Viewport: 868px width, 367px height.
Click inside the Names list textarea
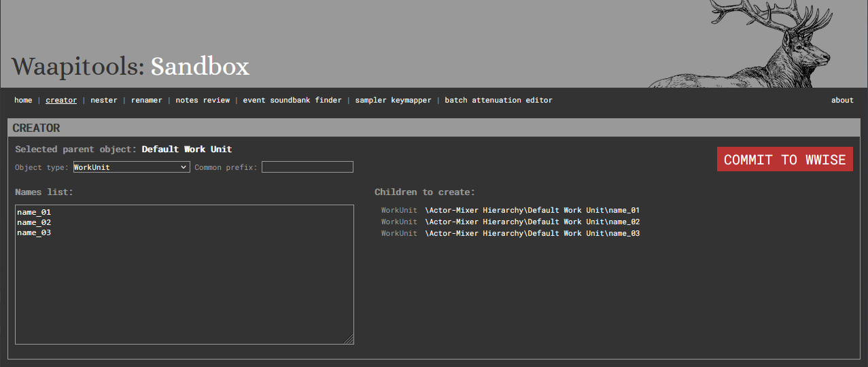(184, 285)
